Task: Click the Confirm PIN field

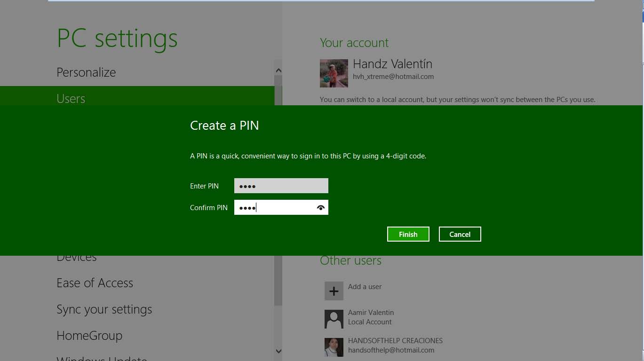Action: [275, 207]
